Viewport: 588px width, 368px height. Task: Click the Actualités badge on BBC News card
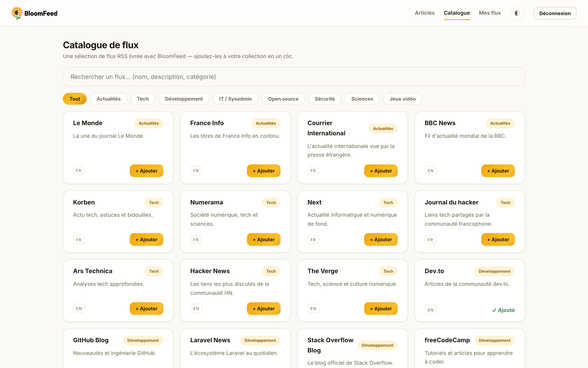[500, 123]
